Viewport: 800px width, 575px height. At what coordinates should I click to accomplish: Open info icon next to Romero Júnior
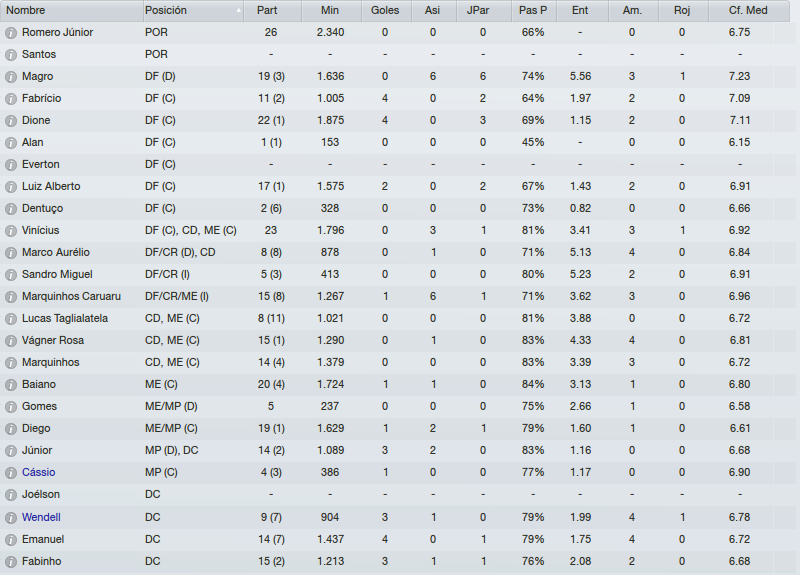[x=11, y=33]
